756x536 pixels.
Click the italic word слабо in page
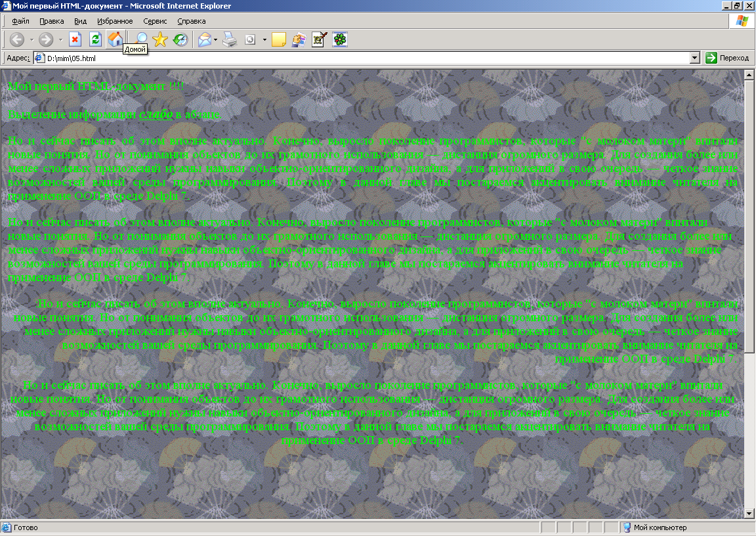[x=156, y=114]
